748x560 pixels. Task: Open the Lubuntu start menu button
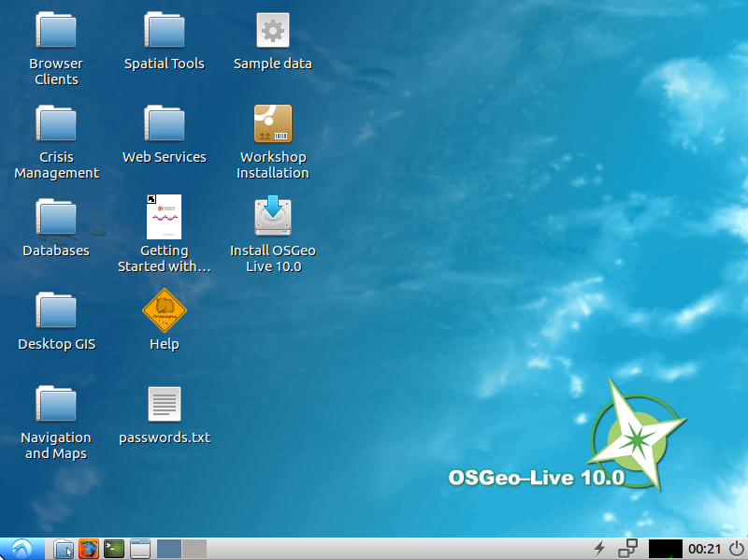(22, 549)
